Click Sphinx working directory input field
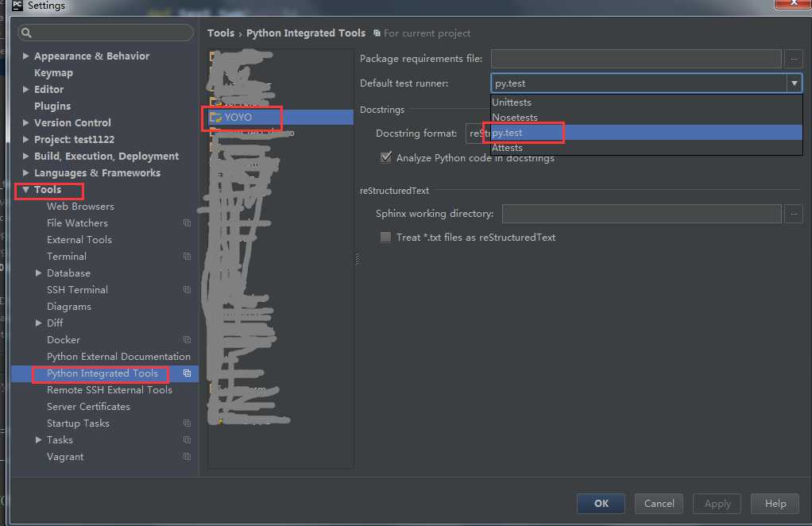The width and height of the screenshot is (812, 526). tap(642, 213)
